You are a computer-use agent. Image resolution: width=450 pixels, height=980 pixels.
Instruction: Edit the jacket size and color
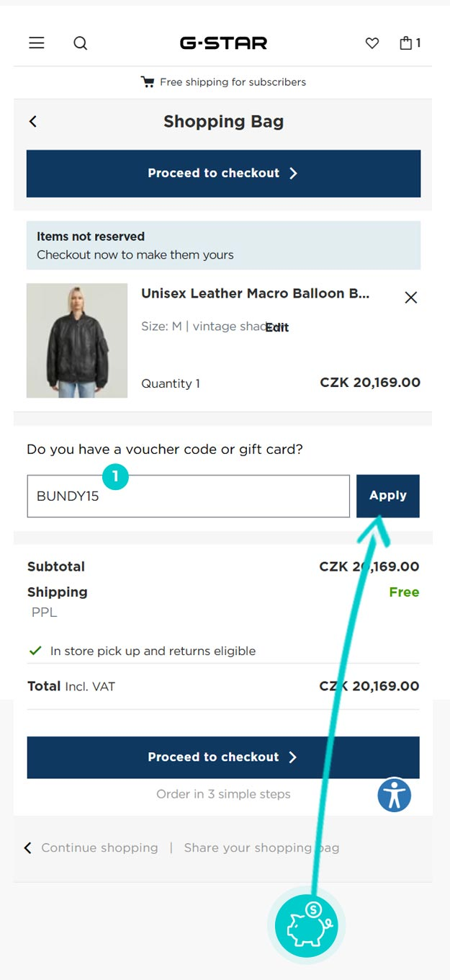(276, 327)
